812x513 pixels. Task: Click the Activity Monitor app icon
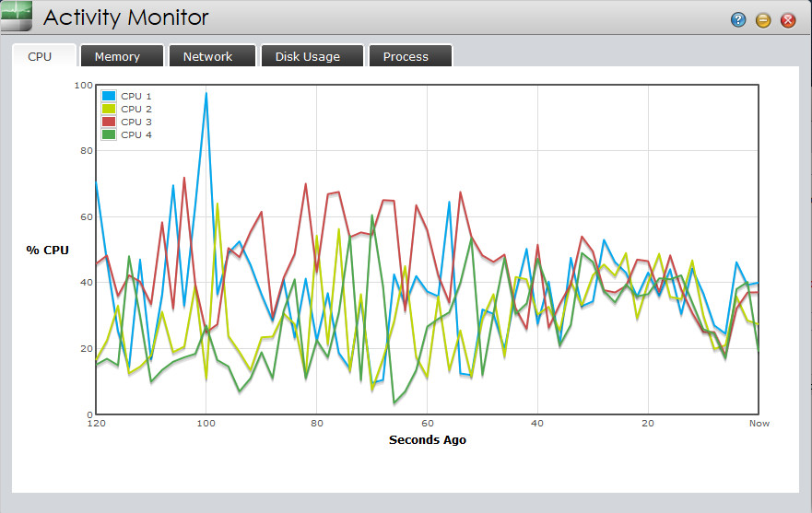(18, 17)
